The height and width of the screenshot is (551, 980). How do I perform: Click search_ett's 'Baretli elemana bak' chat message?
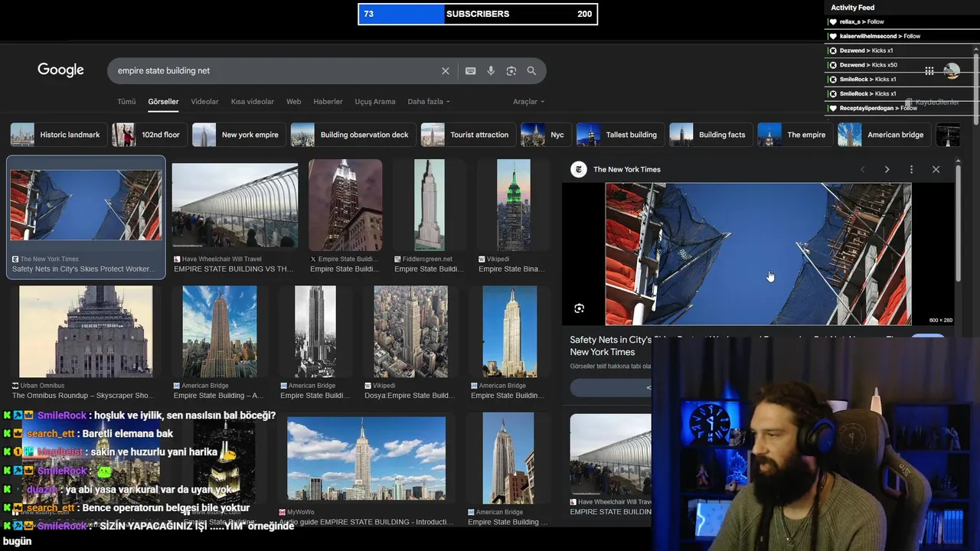pyautogui.click(x=88, y=434)
